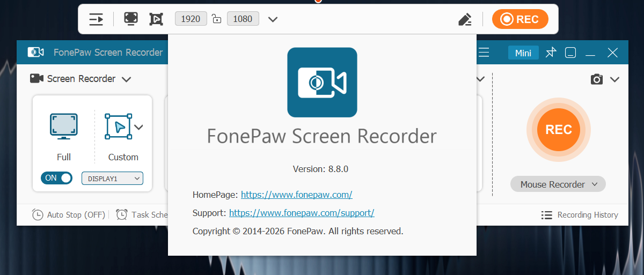Click the Copyright 2014-2026 FonePaw text

pyautogui.click(x=298, y=232)
